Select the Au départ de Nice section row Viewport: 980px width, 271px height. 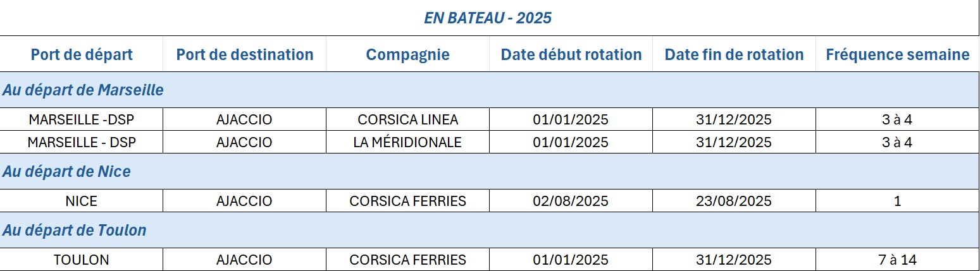66,171
